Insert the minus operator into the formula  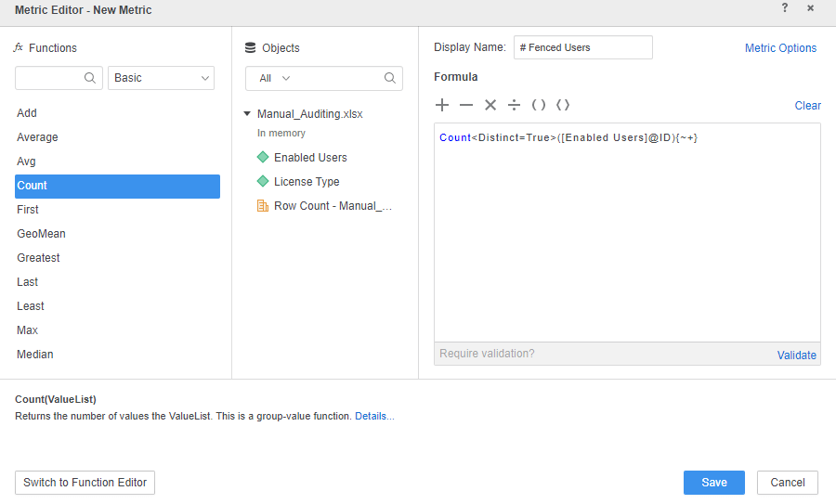click(x=466, y=105)
